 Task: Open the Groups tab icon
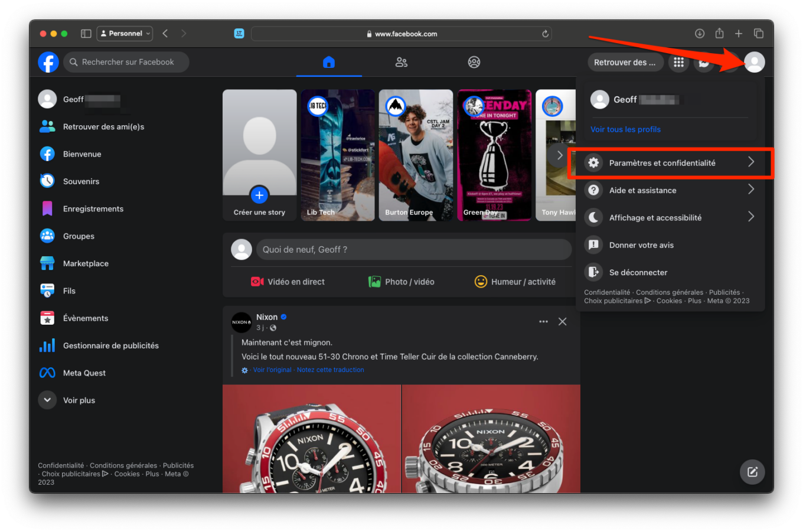pyautogui.click(x=474, y=62)
